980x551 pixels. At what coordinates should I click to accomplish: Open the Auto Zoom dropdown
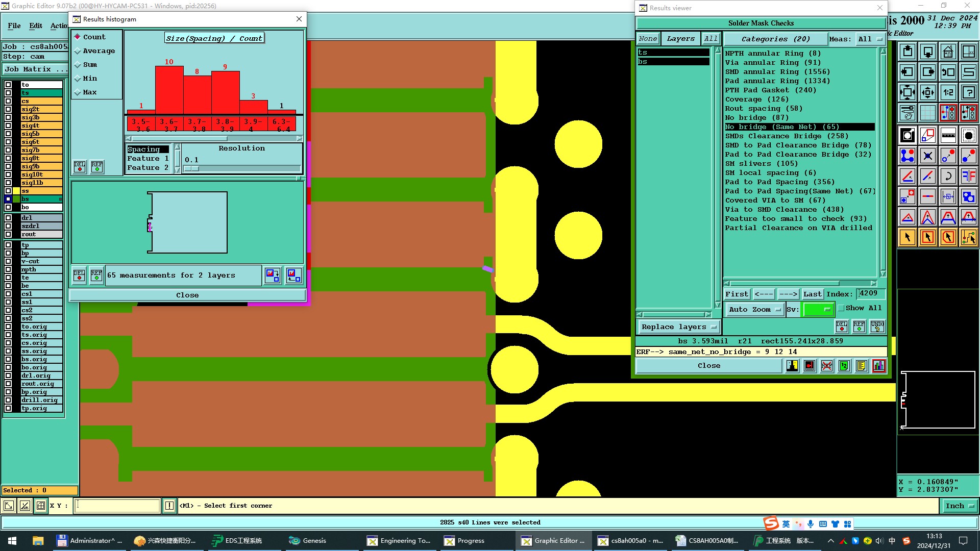754,310
